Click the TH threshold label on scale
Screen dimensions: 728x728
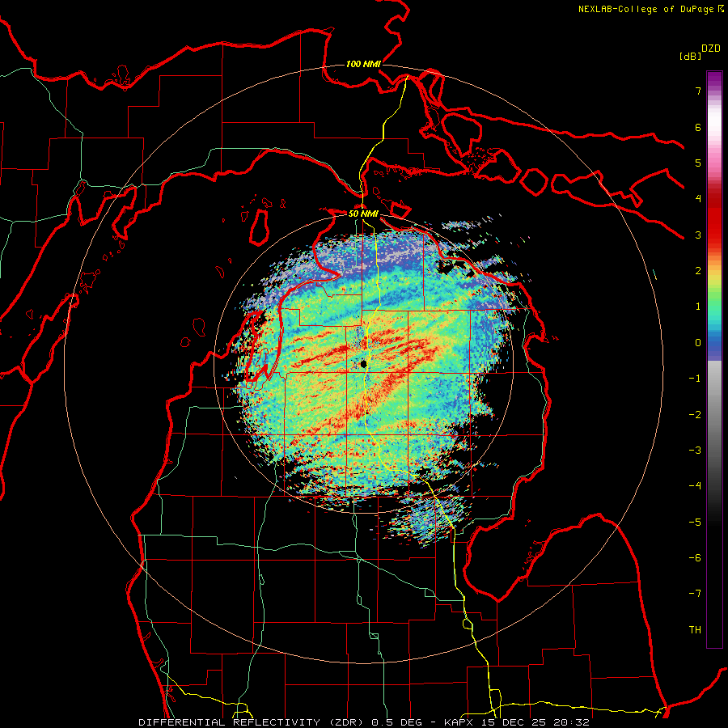pyautogui.click(x=695, y=630)
